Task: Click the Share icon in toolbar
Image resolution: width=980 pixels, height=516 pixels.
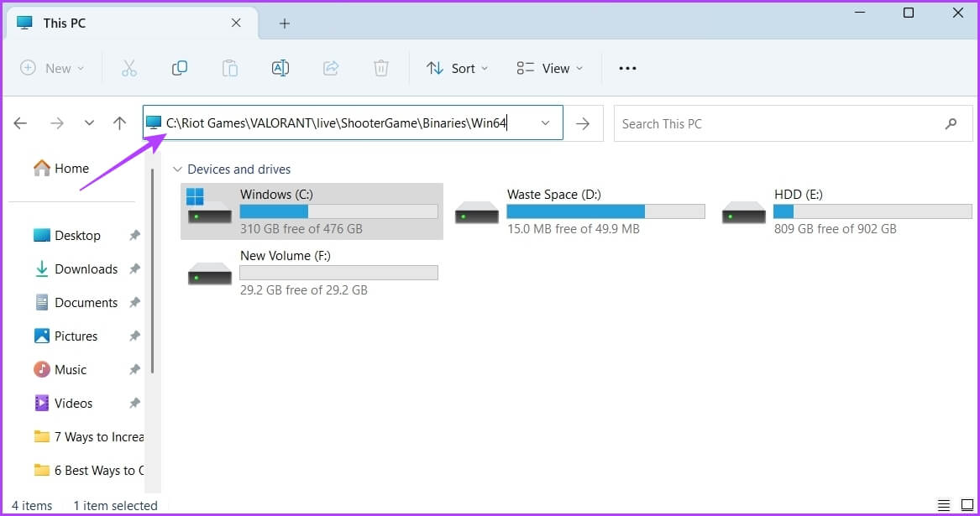Action: (331, 68)
